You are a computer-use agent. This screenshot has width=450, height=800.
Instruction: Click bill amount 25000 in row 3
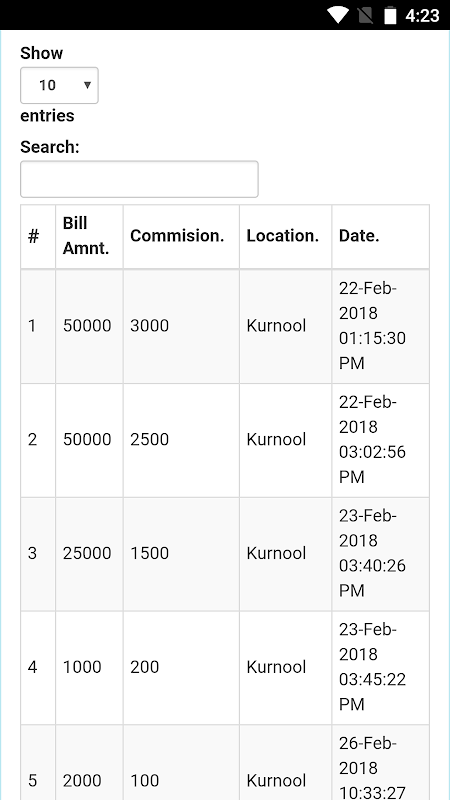tap(87, 554)
